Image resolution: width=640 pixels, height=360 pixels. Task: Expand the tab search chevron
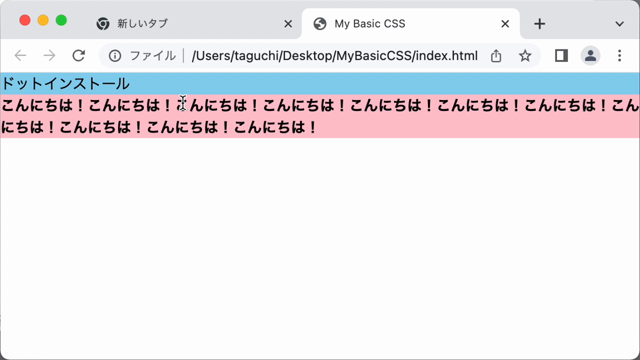(619, 24)
